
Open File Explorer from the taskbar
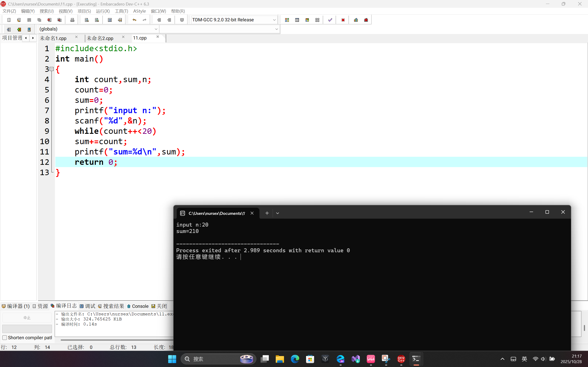280,359
